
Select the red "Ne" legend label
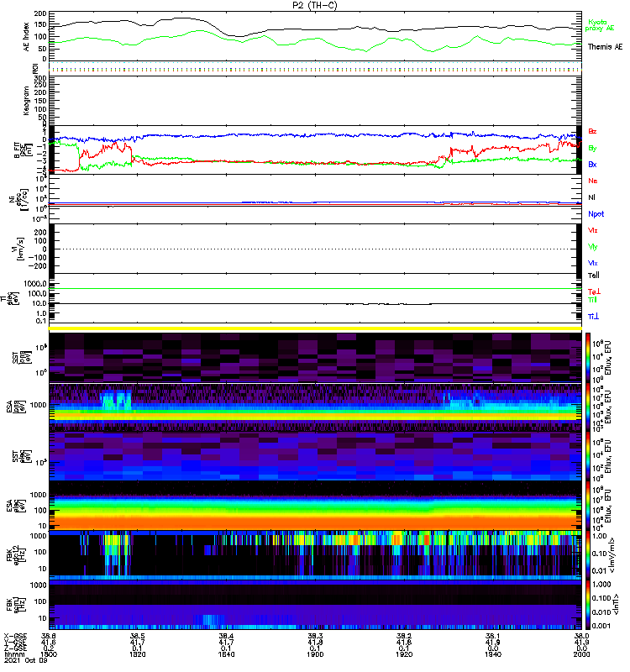click(593, 181)
